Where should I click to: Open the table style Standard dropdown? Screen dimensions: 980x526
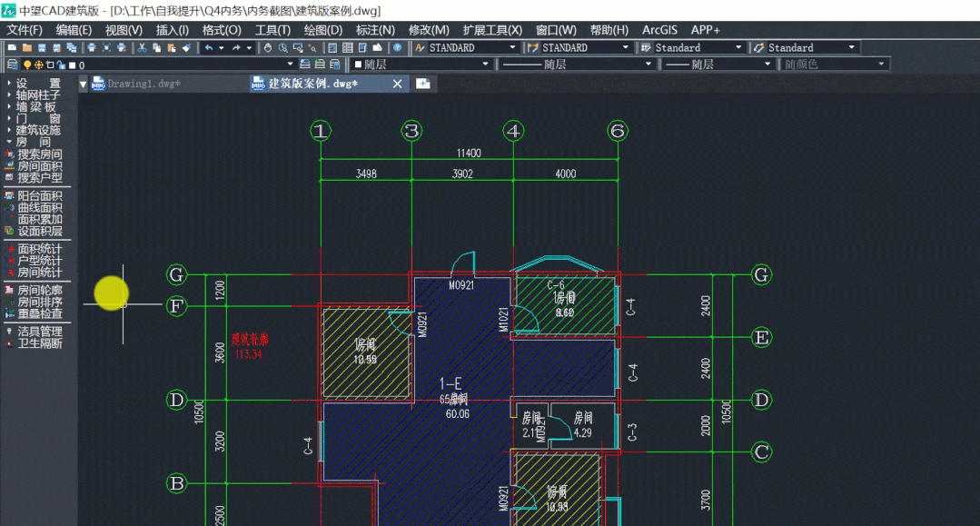[738, 47]
